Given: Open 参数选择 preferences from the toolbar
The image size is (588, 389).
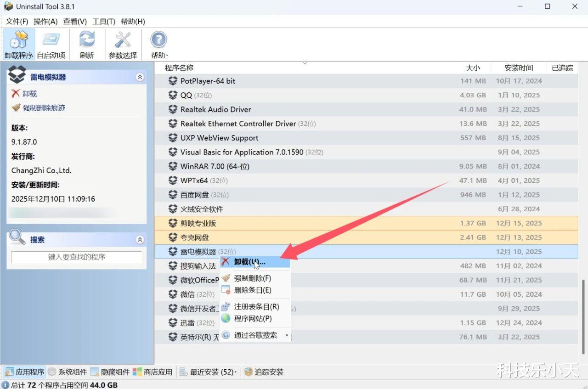Looking at the screenshot, I should 123,45.
